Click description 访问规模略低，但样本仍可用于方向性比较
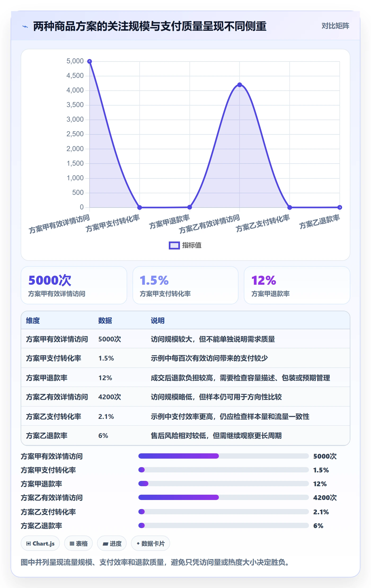 tap(216, 397)
